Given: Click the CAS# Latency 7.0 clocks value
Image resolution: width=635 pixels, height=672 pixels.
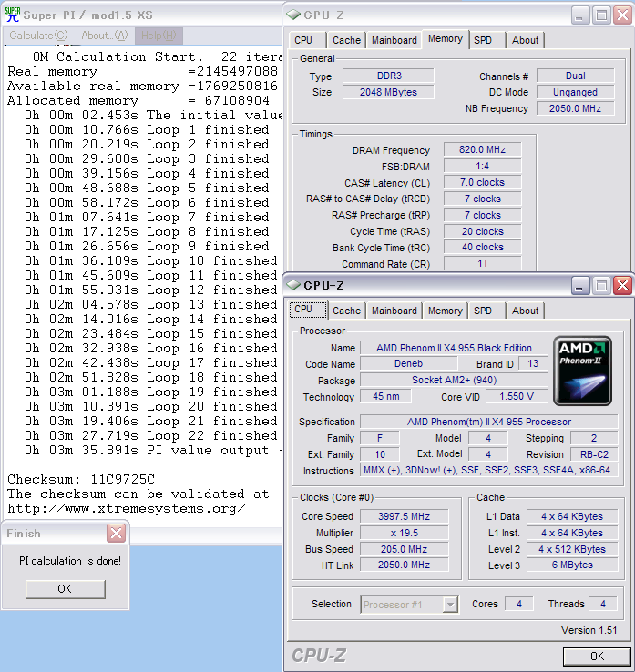Looking at the screenshot, I should tap(482, 182).
